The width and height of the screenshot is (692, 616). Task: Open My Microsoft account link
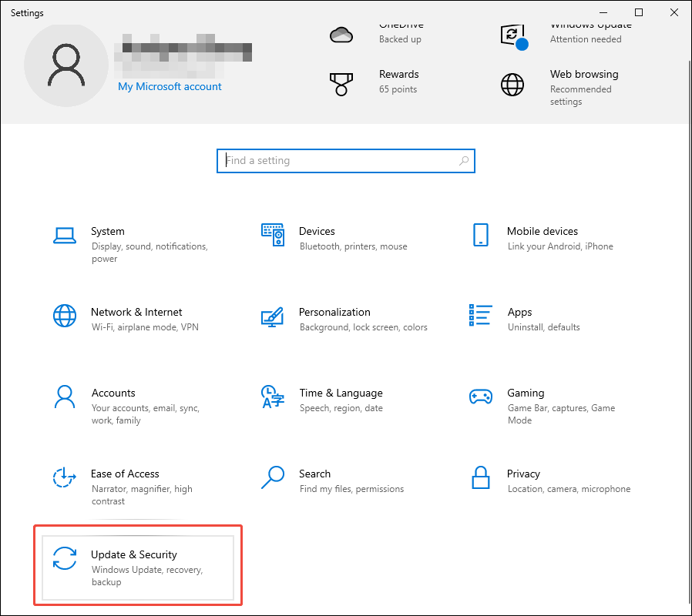click(170, 86)
